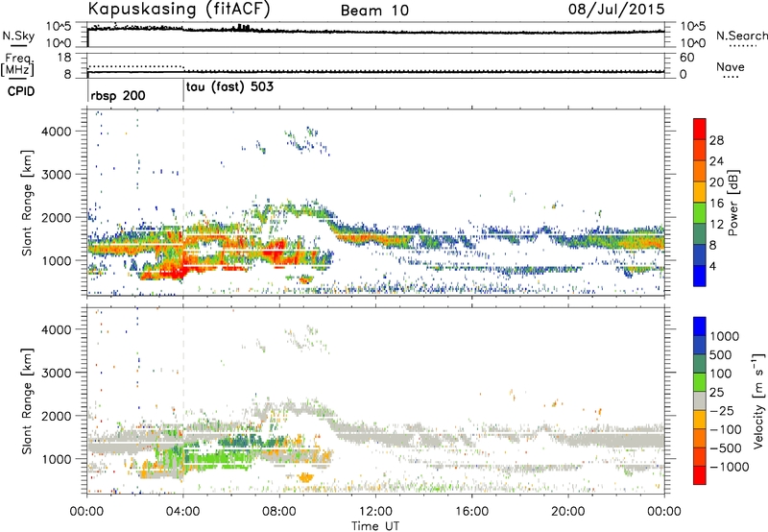Click the 'Beam 10' label
Screen dimensions: 768x532
point(374,11)
